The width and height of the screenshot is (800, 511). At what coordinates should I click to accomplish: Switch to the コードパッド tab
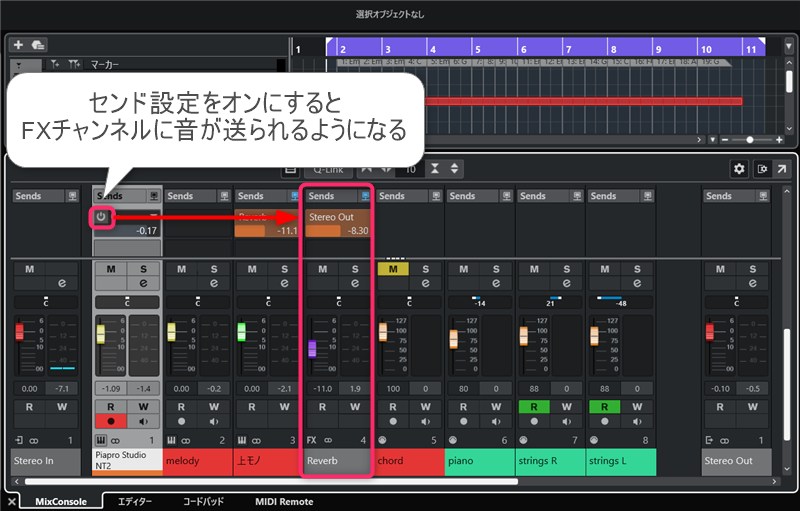(x=204, y=502)
